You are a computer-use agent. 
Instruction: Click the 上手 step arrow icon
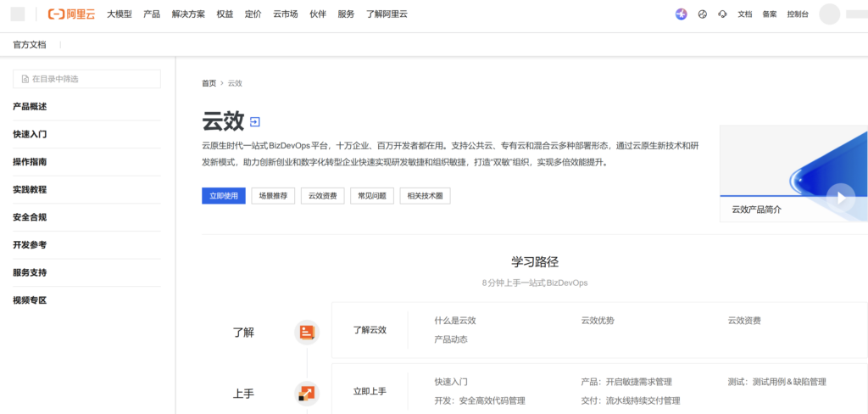(307, 394)
